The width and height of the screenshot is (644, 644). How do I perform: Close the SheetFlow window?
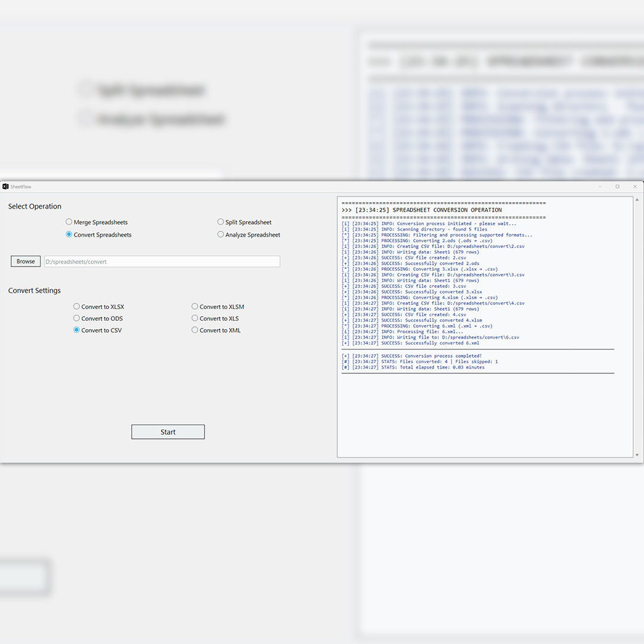click(x=635, y=187)
